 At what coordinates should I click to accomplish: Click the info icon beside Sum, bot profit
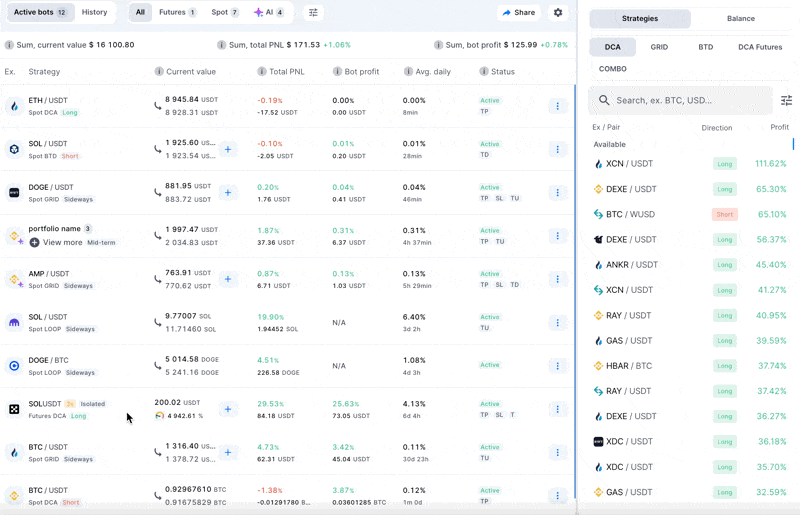[x=437, y=45]
